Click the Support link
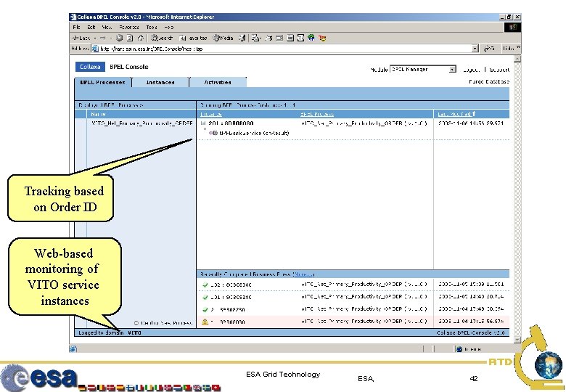 [499, 70]
